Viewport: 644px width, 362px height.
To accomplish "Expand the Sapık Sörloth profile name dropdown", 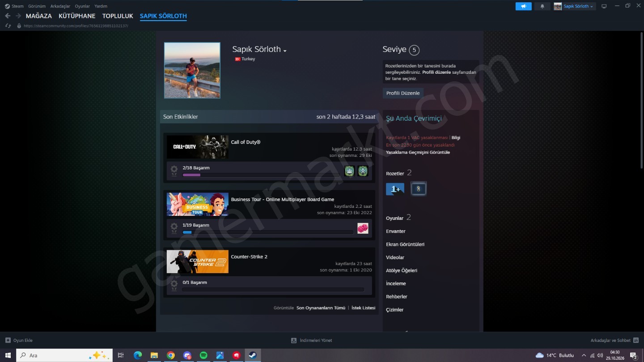I will pos(285,51).
